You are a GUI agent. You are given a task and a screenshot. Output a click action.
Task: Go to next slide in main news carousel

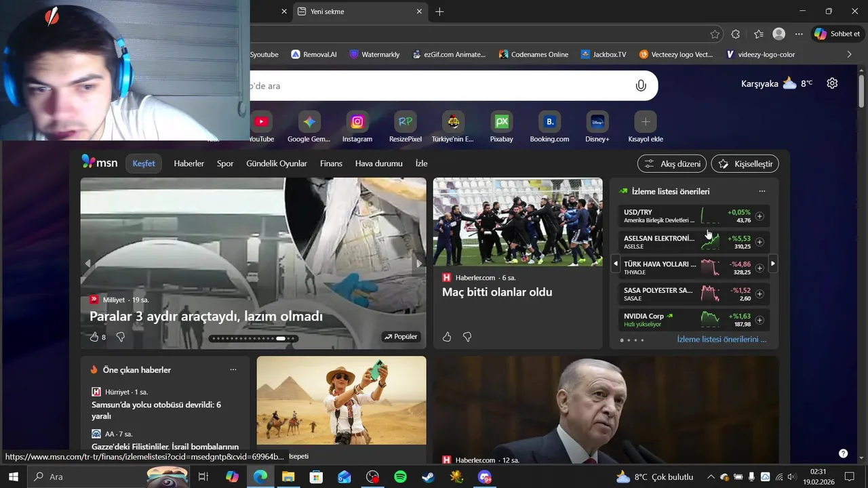coord(419,263)
